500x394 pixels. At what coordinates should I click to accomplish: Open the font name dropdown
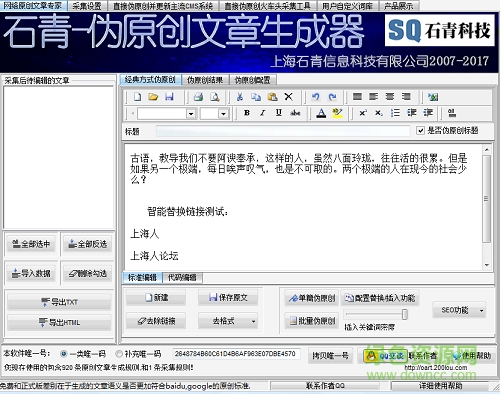[x=191, y=114]
